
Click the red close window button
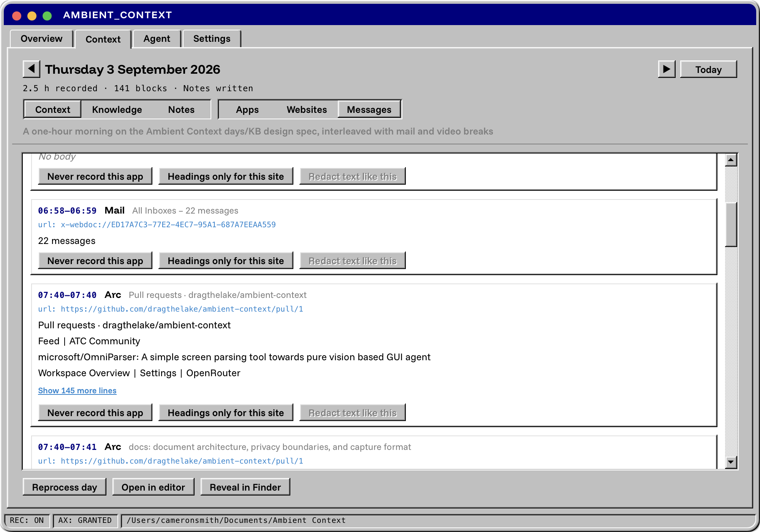pos(17,15)
